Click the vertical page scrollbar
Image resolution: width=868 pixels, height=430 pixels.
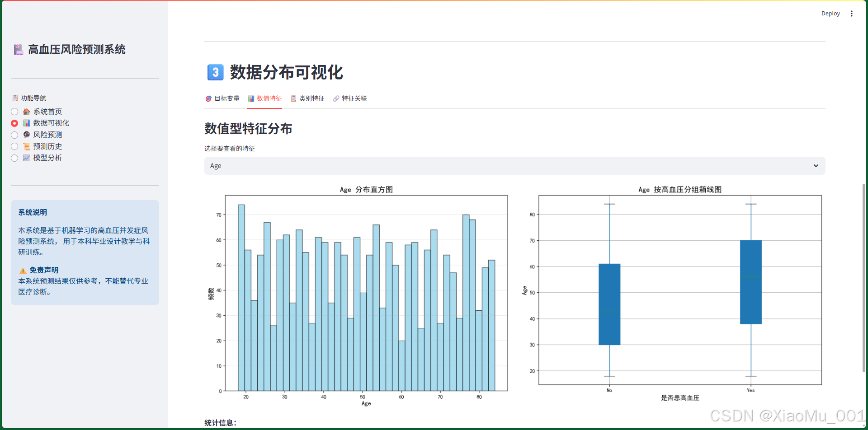(x=863, y=278)
